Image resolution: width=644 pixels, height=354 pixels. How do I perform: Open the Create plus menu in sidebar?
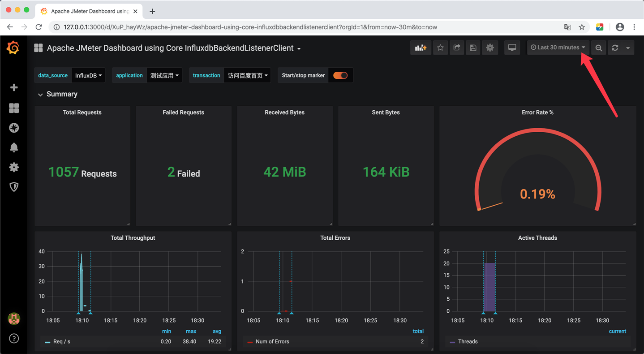tap(14, 87)
